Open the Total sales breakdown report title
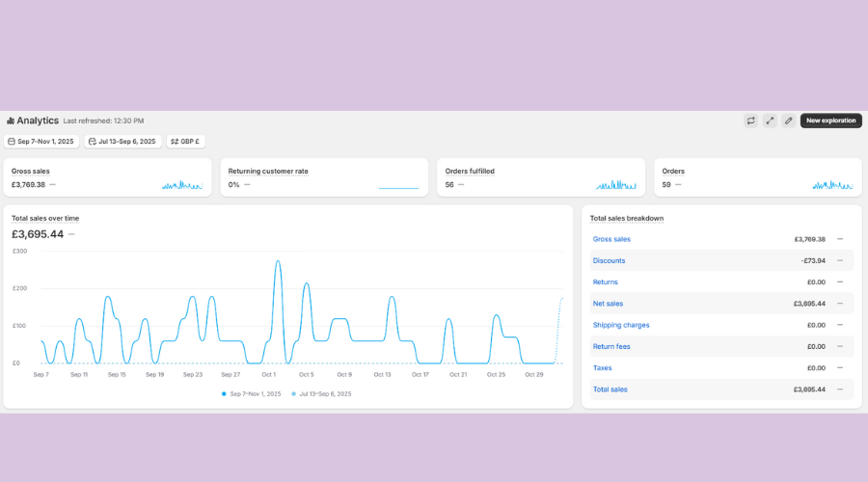868x482 pixels. 626,219
